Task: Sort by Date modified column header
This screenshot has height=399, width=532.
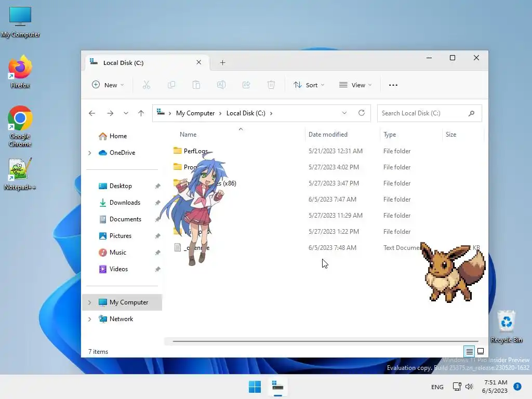Action: [x=328, y=135]
